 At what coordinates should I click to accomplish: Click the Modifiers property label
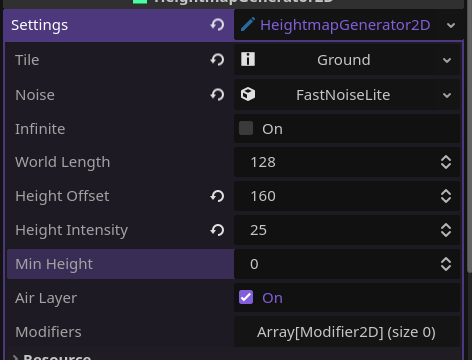(48, 332)
